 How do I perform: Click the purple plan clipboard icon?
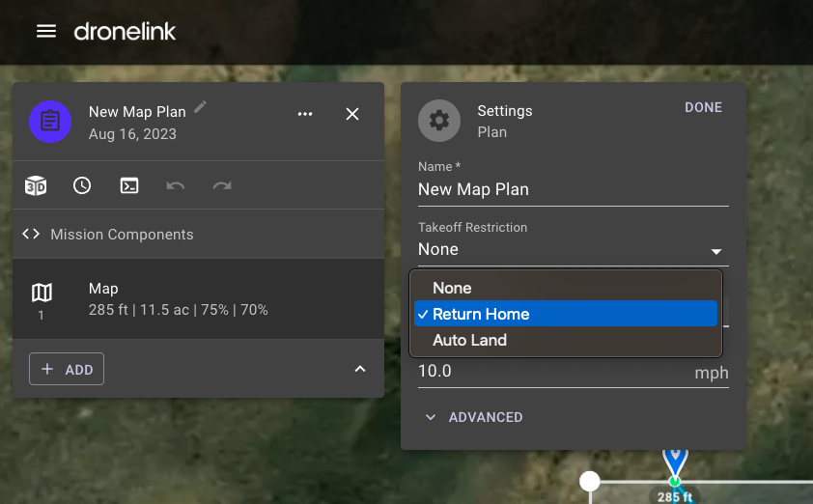point(50,122)
